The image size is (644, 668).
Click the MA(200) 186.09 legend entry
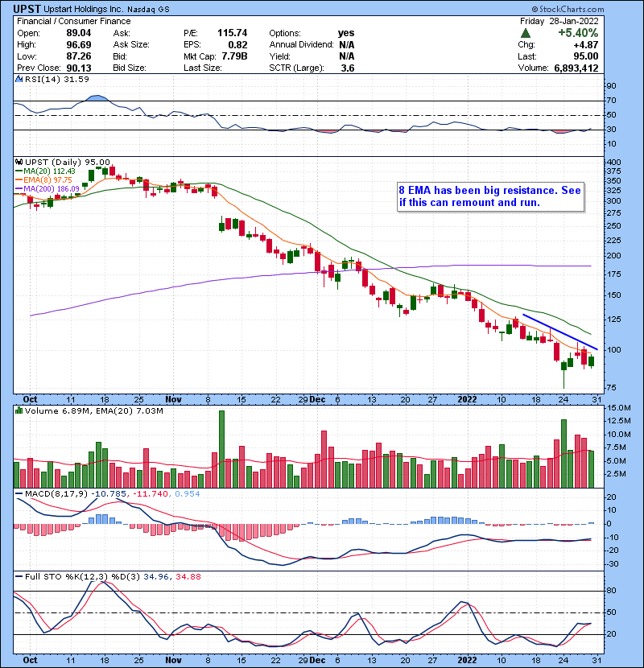click(47, 188)
